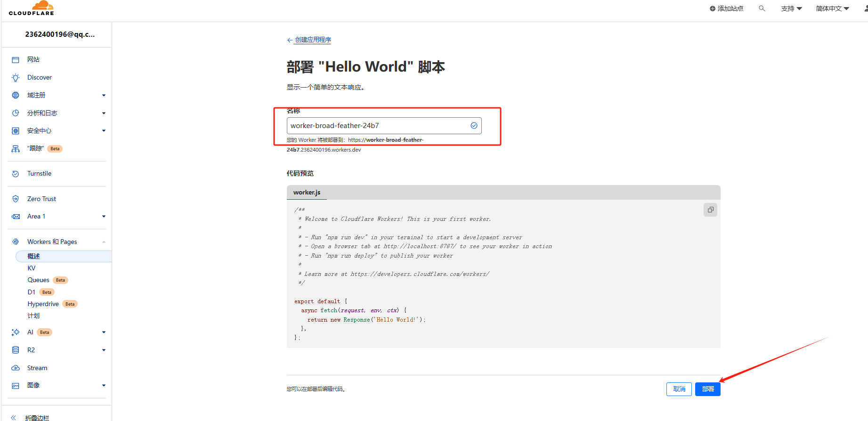Click the 取消 button

pos(679,389)
